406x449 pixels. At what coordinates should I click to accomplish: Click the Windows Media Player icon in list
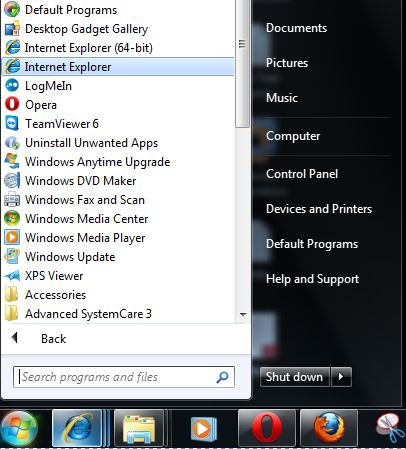(12, 238)
